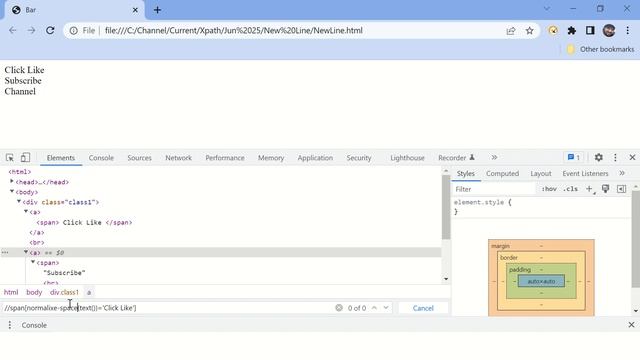Click the site info icon in the address bar

[73, 31]
